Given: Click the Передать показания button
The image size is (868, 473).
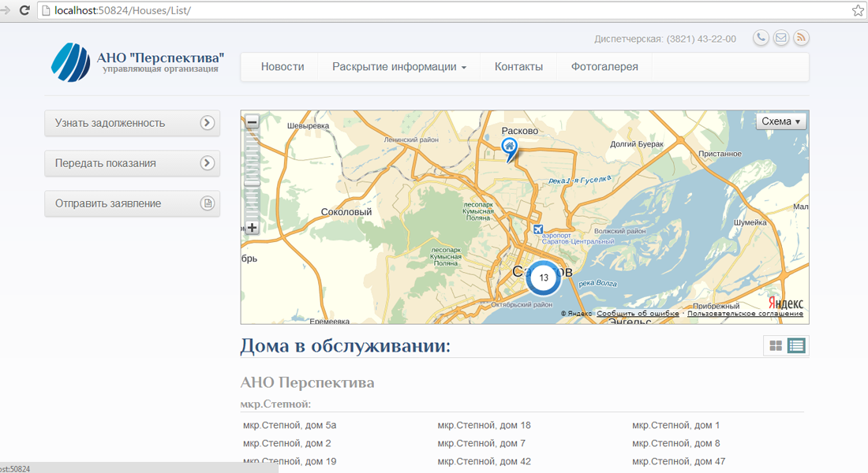Looking at the screenshot, I should (x=132, y=163).
